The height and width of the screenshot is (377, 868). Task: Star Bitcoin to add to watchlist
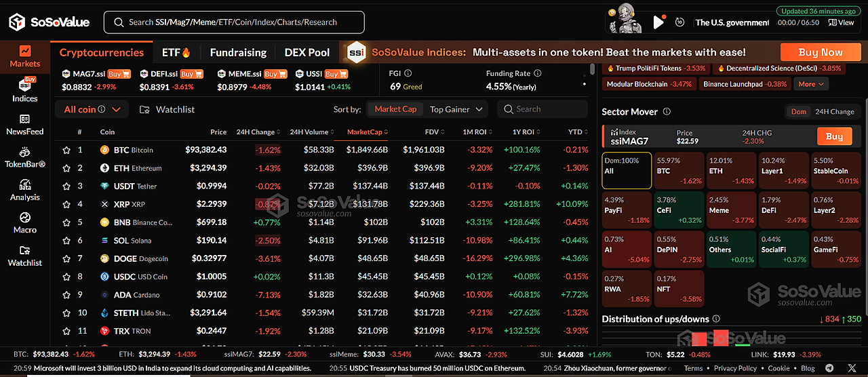pos(66,150)
